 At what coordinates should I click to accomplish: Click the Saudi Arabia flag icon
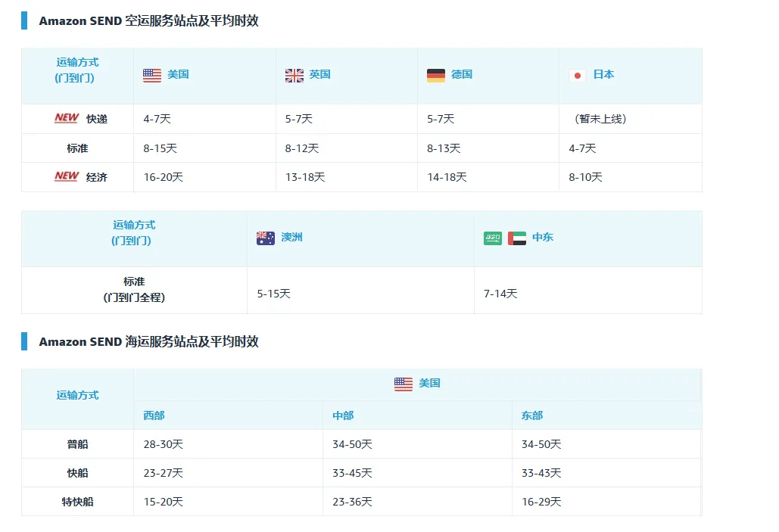[x=493, y=238]
